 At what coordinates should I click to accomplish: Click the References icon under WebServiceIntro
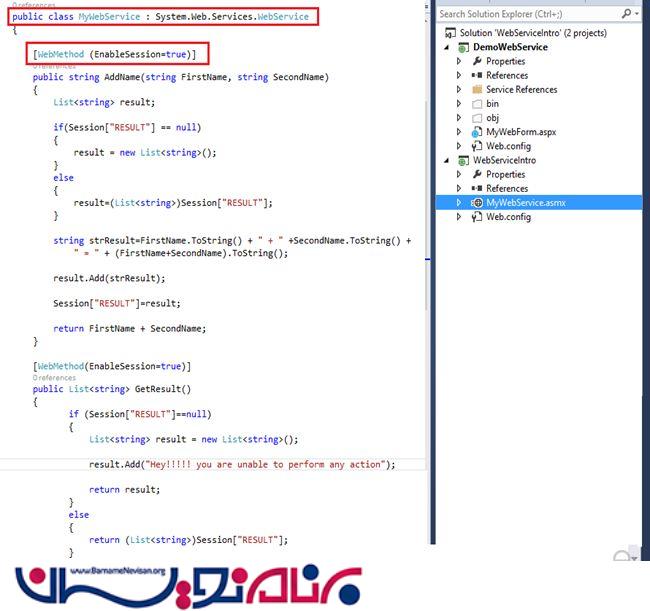click(x=477, y=188)
